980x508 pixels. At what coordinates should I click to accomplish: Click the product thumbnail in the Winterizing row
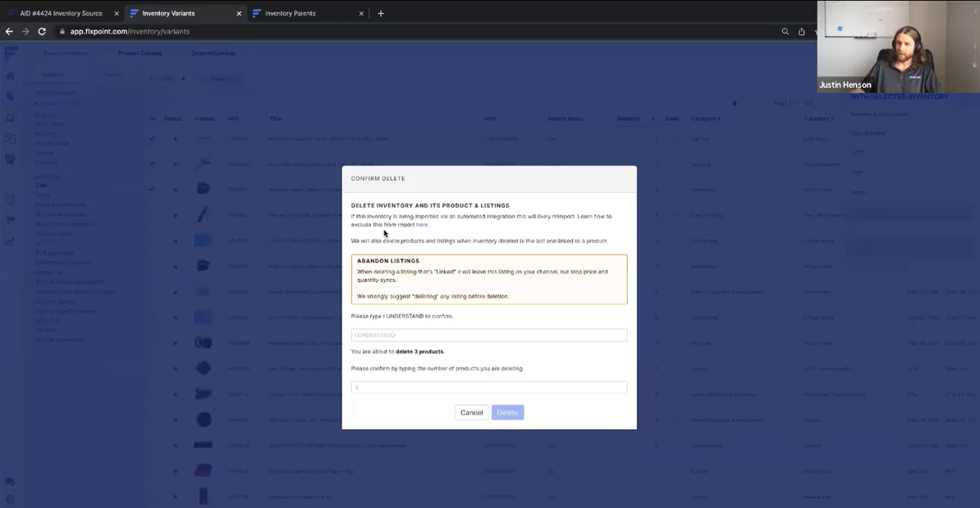203,190
